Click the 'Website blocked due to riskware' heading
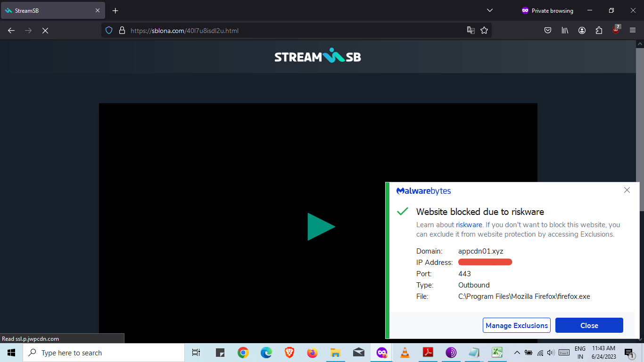 [480, 212]
